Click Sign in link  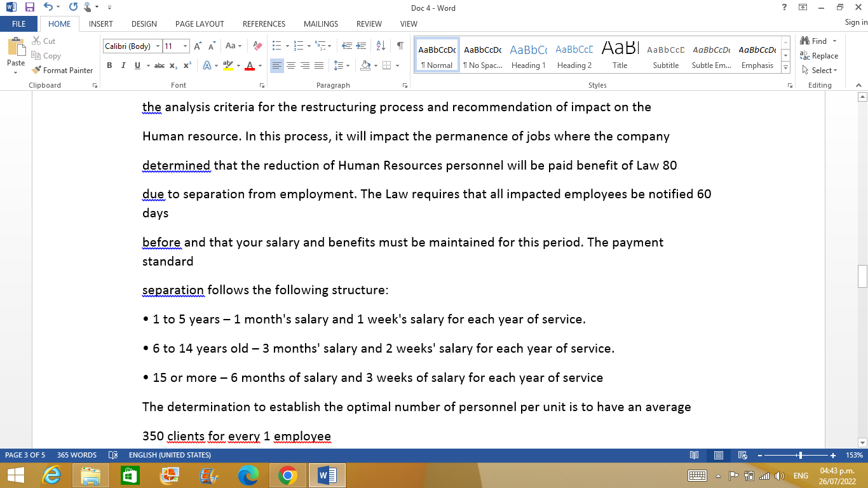[x=856, y=22]
